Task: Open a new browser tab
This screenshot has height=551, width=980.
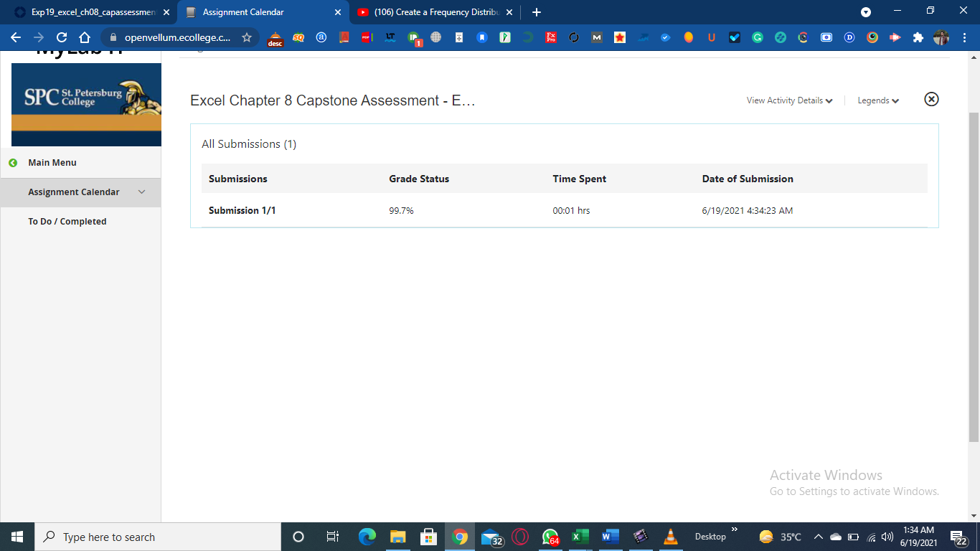Action: click(x=537, y=12)
